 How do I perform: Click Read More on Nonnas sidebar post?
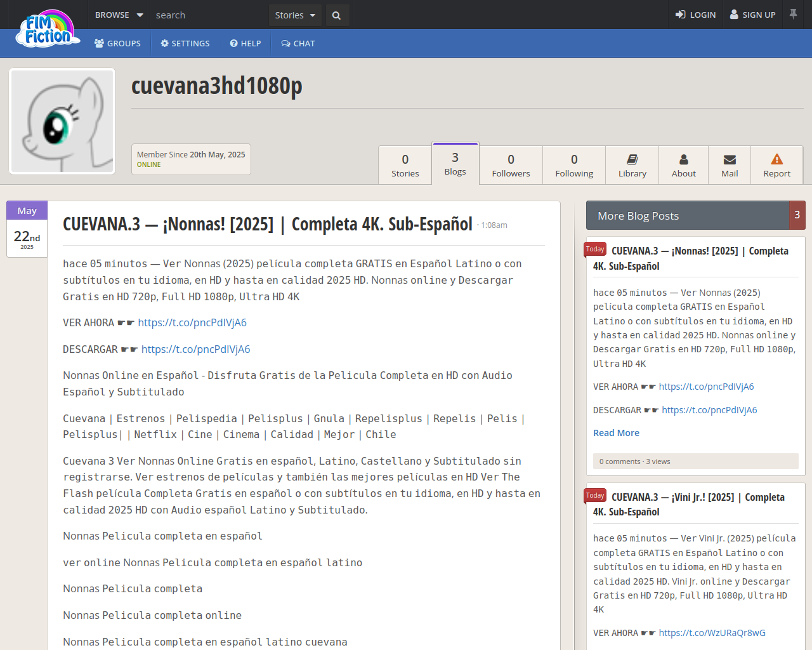(616, 433)
